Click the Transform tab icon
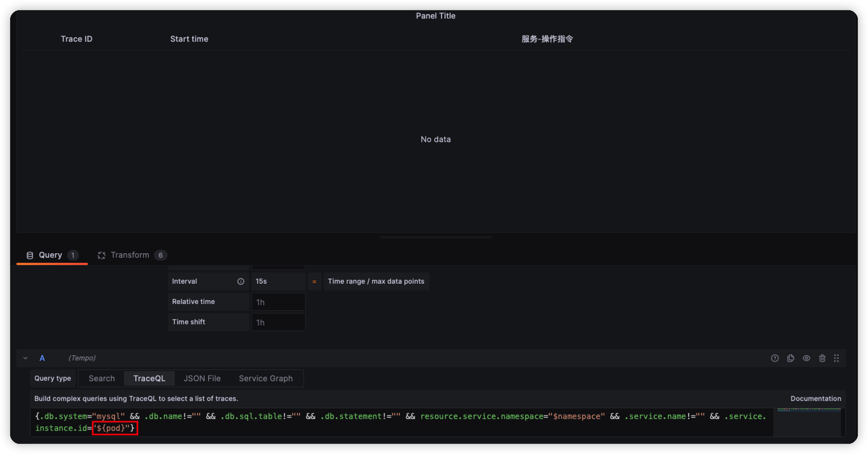The image size is (868, 454). (x=102, y=255)
